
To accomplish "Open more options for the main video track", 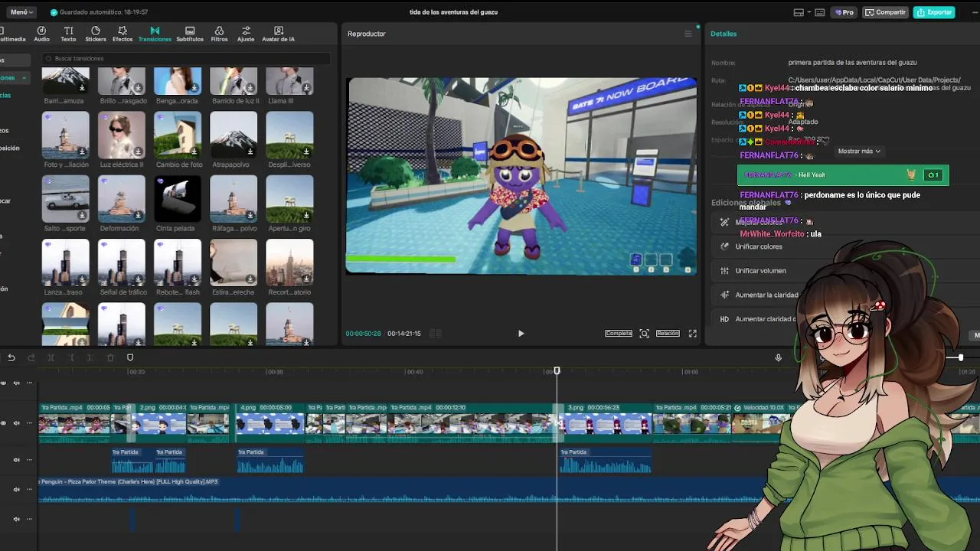I will coord(30,422).
